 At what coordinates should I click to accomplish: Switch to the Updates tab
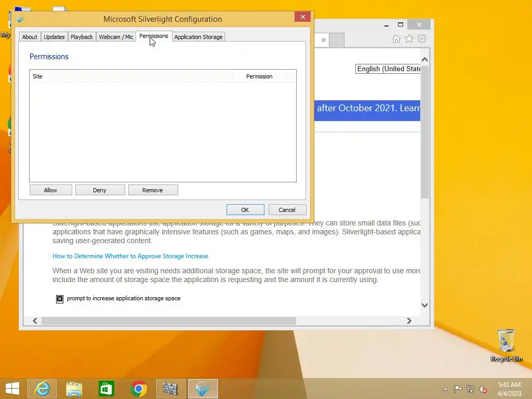pos(54,37)
